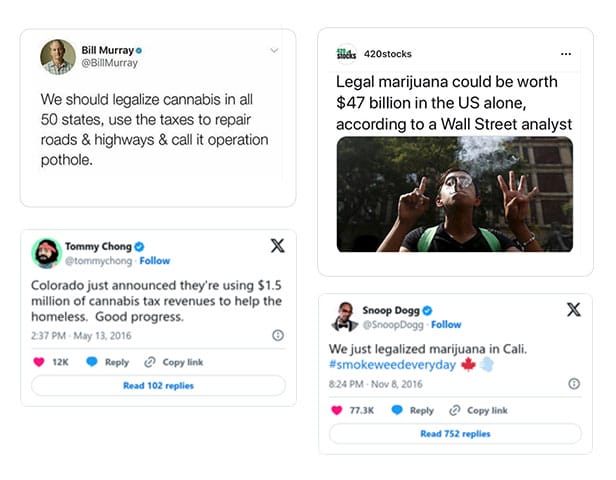Screen dimensions: 616x480
Task: Click the 420stocks logo icon
Action: tap(346, 53)
